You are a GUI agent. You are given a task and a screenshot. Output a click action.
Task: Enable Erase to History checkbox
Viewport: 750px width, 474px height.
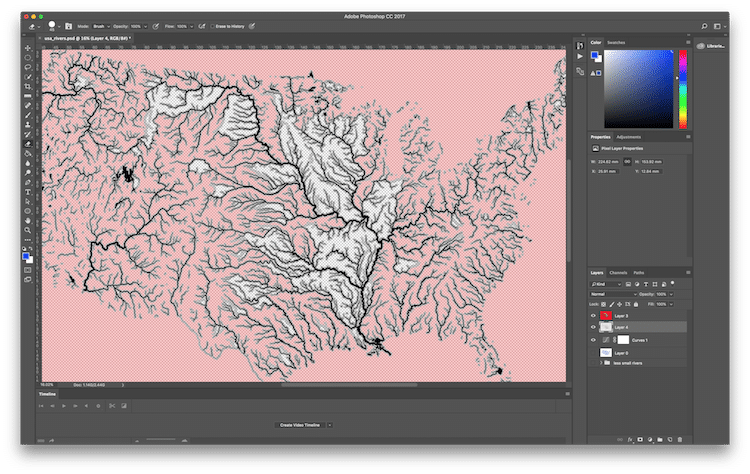(212, 26)
